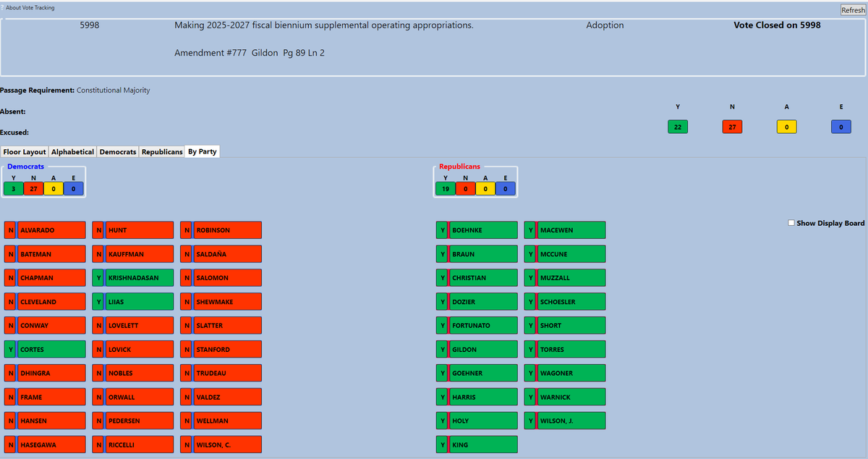Image resolution: width=868 pixels, height=459 pixels.
Task: Click the Refresh button
Action: tap(852, 10)
